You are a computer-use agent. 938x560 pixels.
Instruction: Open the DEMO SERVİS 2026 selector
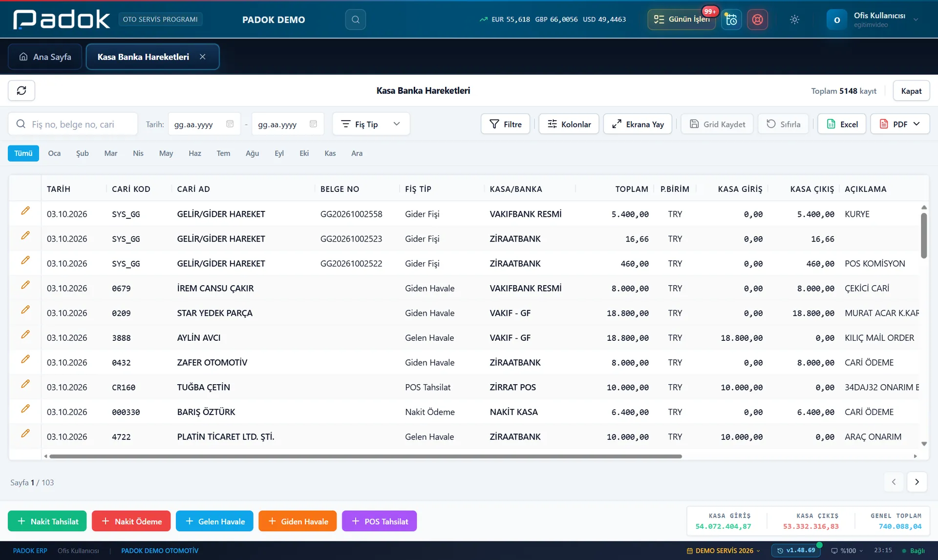point(724,551)
